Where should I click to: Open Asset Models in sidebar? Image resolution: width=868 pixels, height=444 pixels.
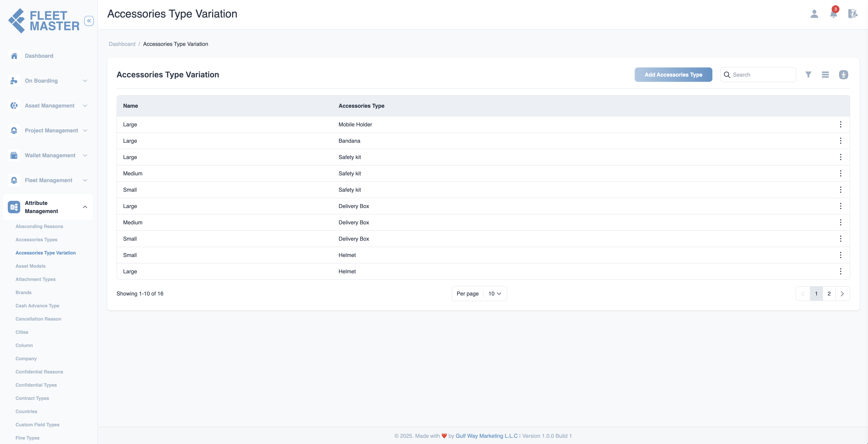coord(30,266)
